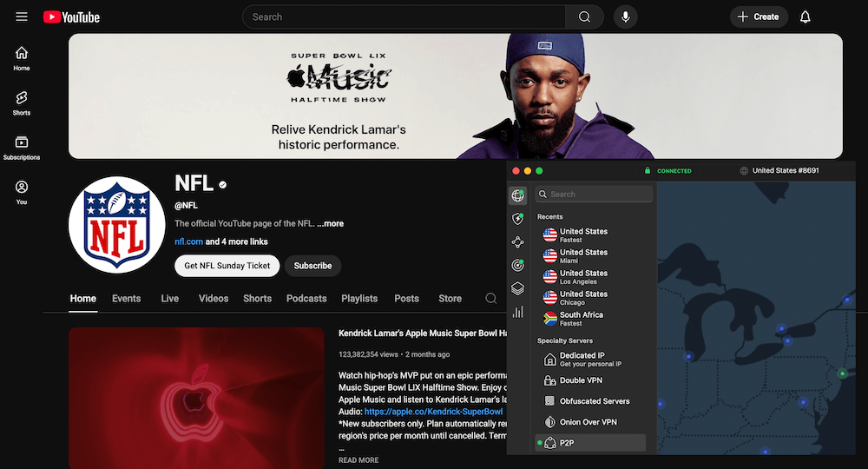868x469 pixels.
Task: Play the featured red Apple video thumbnail
Action: (196, 398)
